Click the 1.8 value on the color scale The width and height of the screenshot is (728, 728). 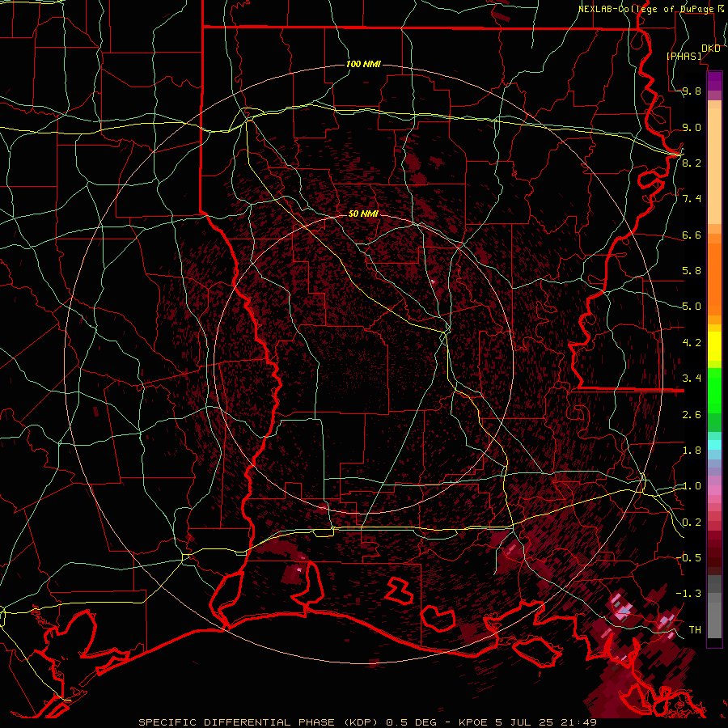(692, 451)
